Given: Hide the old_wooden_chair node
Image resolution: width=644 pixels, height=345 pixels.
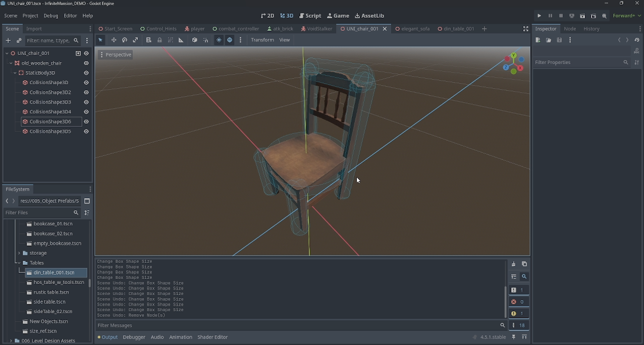Looking at the screenshot, I should (x=86, y=63).
